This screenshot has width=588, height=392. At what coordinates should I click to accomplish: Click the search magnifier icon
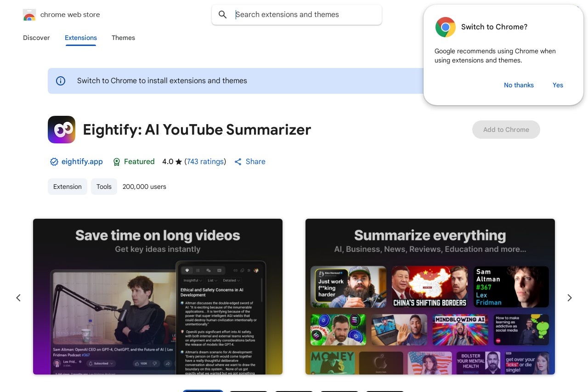click(x=223, y=15)
